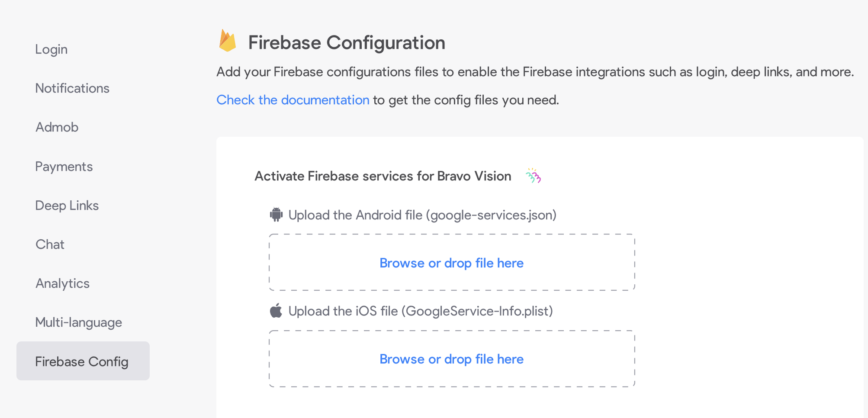The height and width of the screenshot is (418, 868).
Task: Click the Android robot icon
Action: point(276,214)
